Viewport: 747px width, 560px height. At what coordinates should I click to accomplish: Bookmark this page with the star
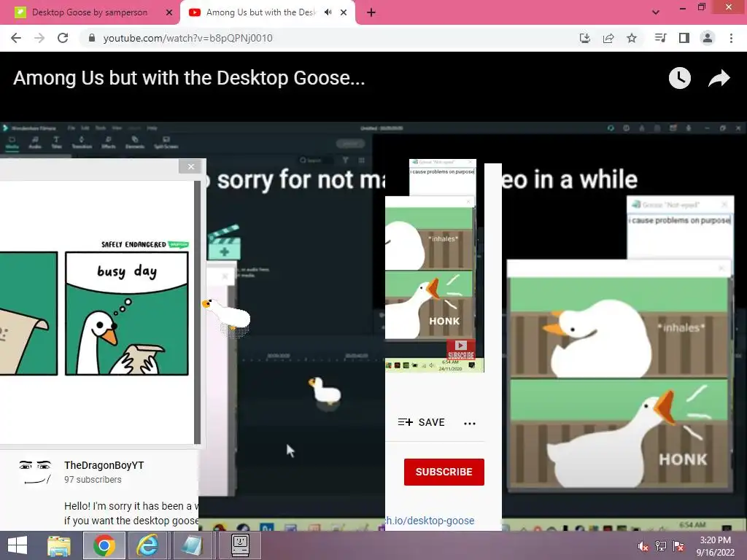(x=632, y=38)
